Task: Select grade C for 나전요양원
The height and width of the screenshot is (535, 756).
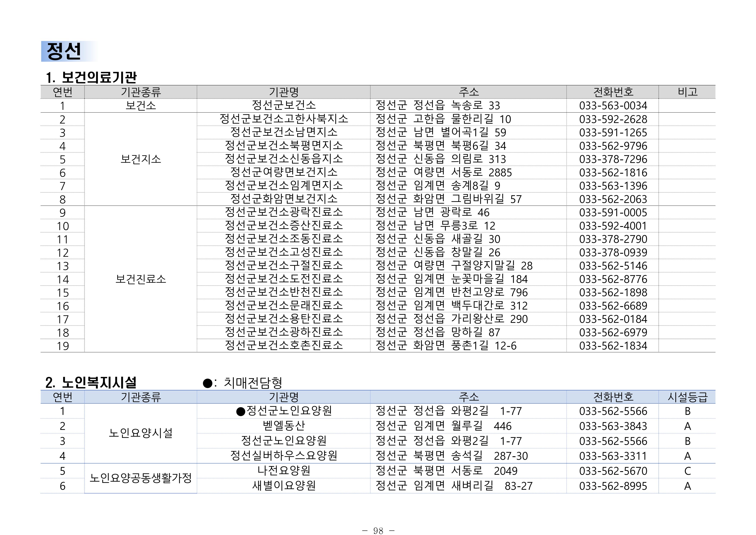Action: (687, 471)
